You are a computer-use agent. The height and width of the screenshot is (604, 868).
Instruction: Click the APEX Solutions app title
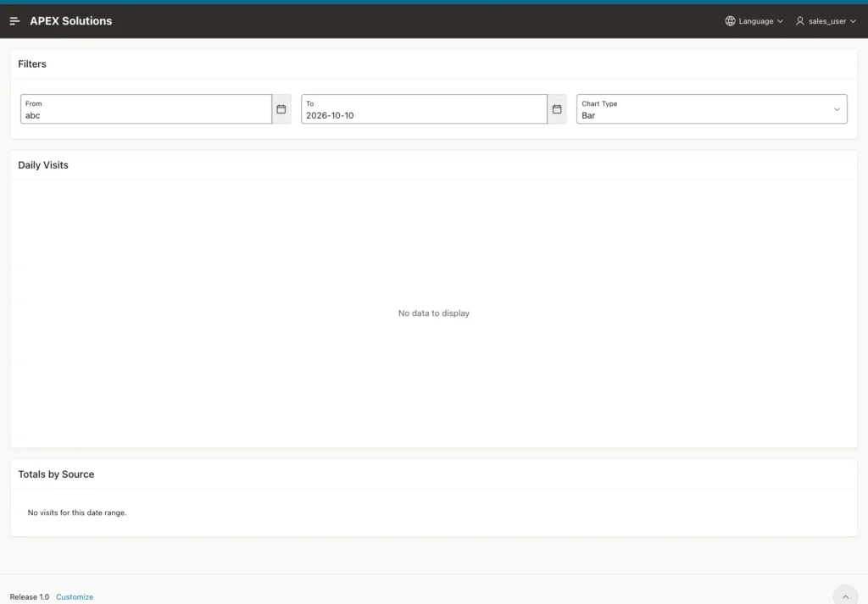pos(71,21)
